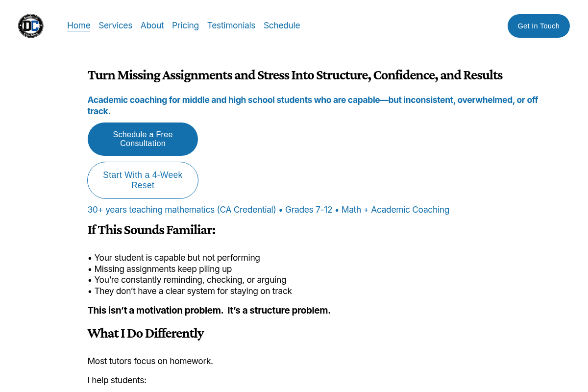Click the blue academic coaching subtitle text

[x=313, y=105]
